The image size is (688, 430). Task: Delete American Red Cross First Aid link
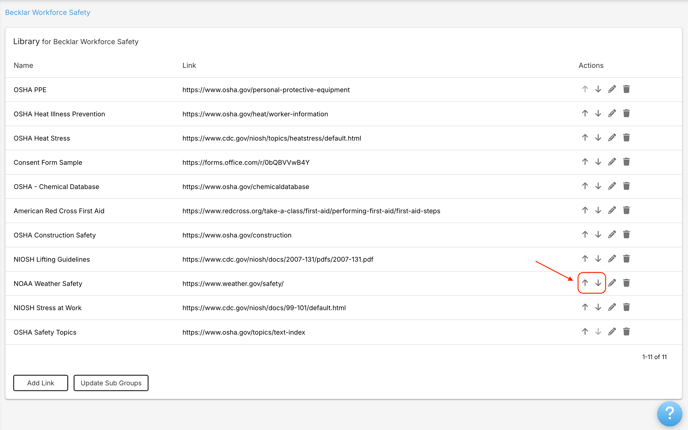627,210
